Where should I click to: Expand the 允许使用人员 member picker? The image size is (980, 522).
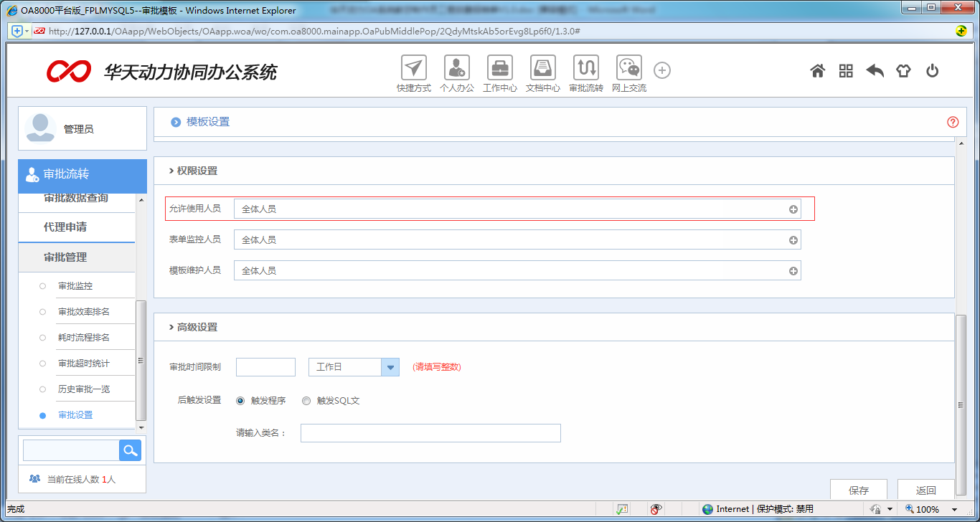[793, 208]
